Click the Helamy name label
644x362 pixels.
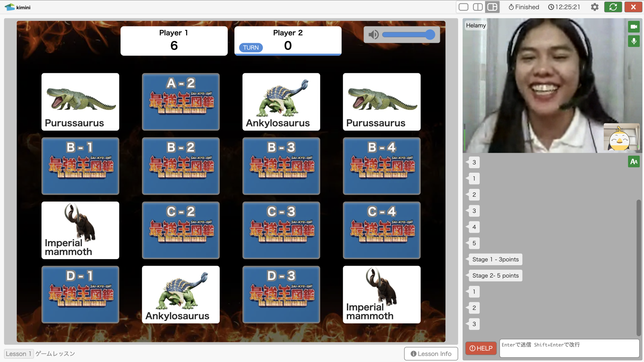476,25
